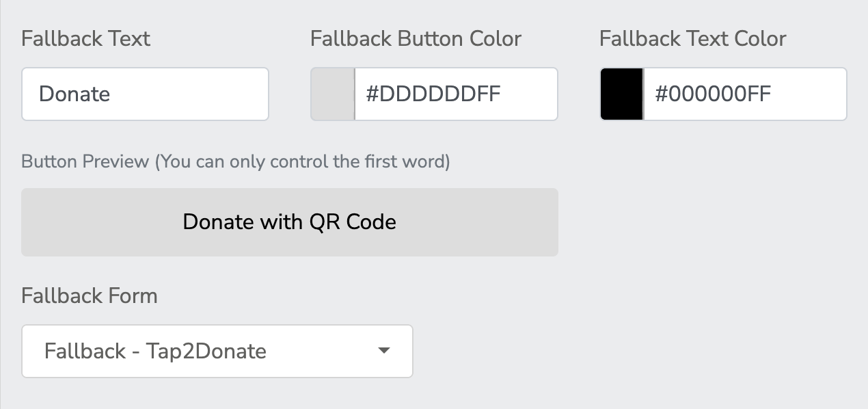Screen dimensions: 868x409
Task: Click the Fallback Button Color label
Action: point(416,38)
